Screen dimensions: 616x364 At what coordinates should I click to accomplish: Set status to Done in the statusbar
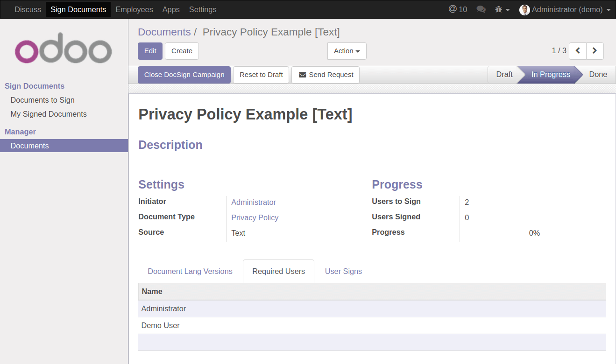coord(597,75)
